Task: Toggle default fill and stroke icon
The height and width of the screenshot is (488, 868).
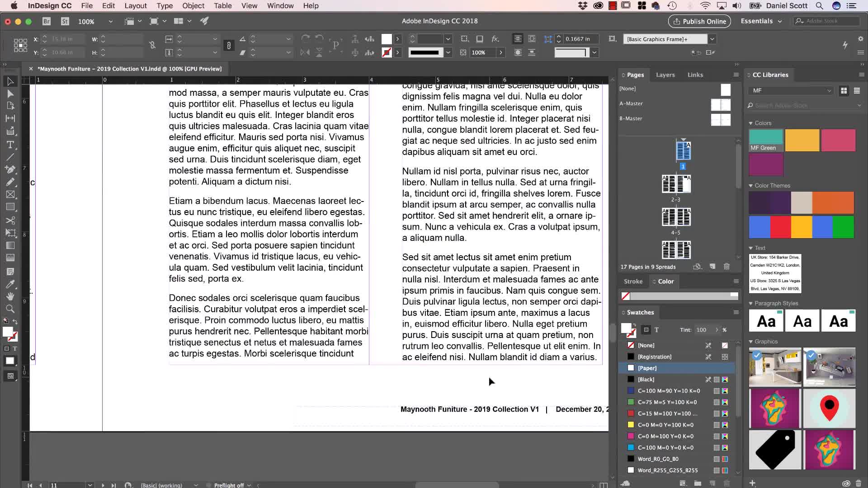Action: 5,321
